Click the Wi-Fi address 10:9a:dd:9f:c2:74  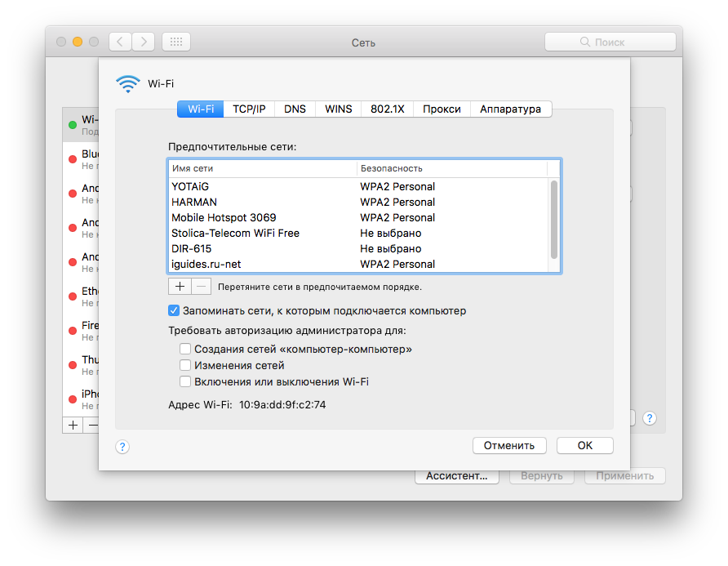pos(282,405)
